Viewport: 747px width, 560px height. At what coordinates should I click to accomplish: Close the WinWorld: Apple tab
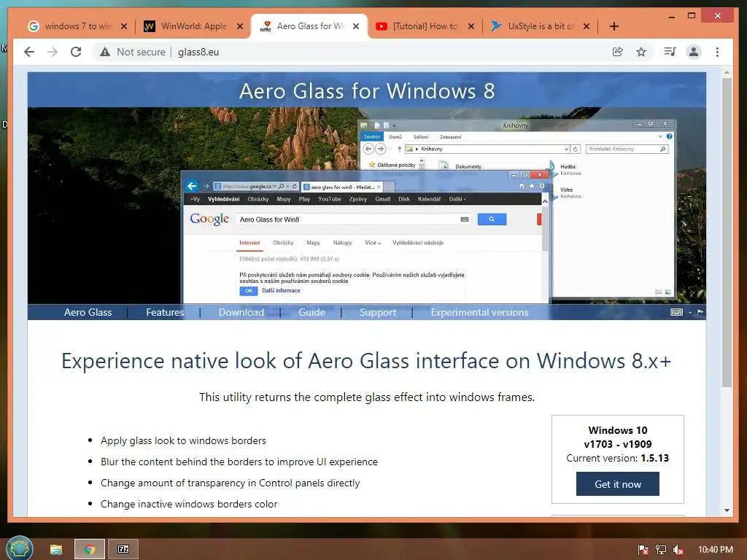coord(240,26)
